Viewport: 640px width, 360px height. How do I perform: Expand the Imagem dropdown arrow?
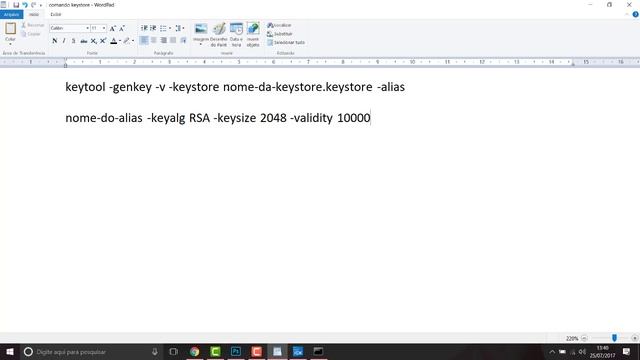click(201, 44)
